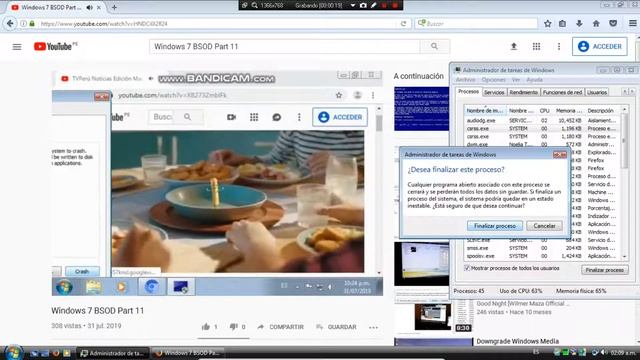Click Cancelar in the dialog

coord(544,226)
